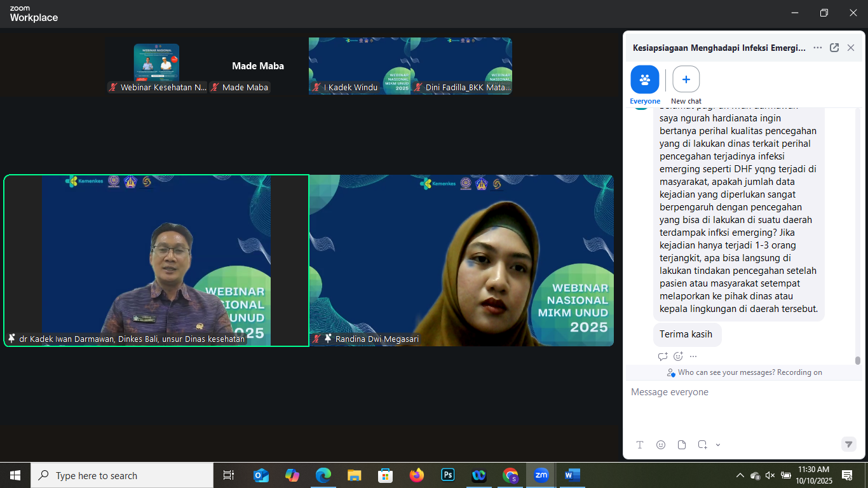The width and height of the screenshot is (868, 488).
Task: Pop out the chat panel window
Action: (834, 48)
